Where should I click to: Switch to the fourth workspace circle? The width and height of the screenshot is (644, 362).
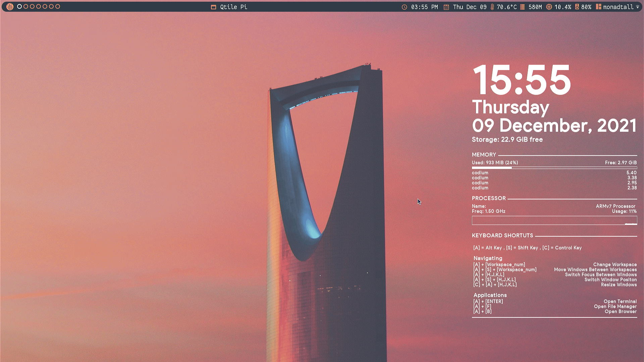pos(39,6)
